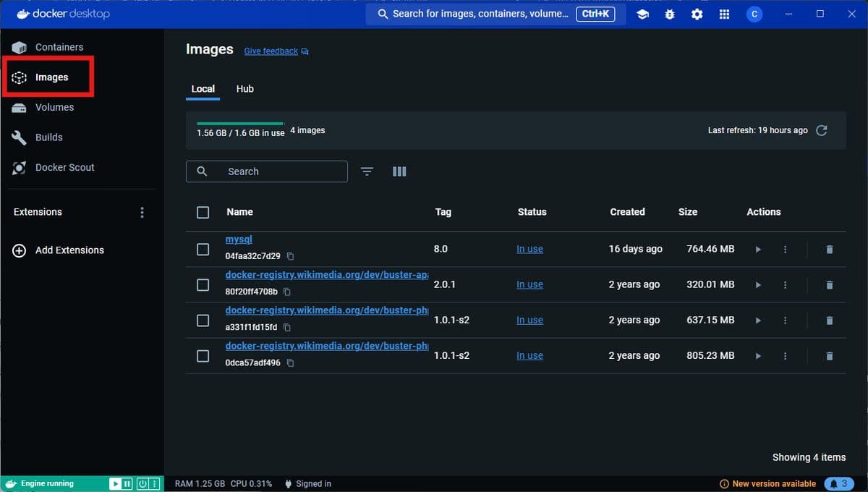Click the Ctrl+K shortcut badge
This screenshot has height=492, width=868.
(595, 14)
